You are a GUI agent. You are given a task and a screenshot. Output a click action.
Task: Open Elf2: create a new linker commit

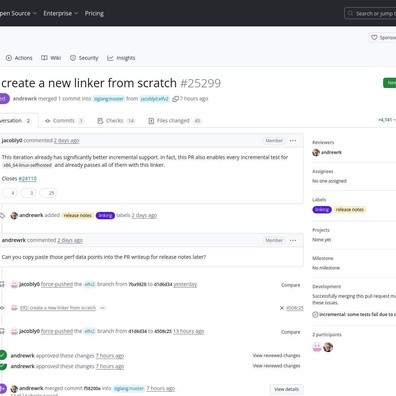58,308
